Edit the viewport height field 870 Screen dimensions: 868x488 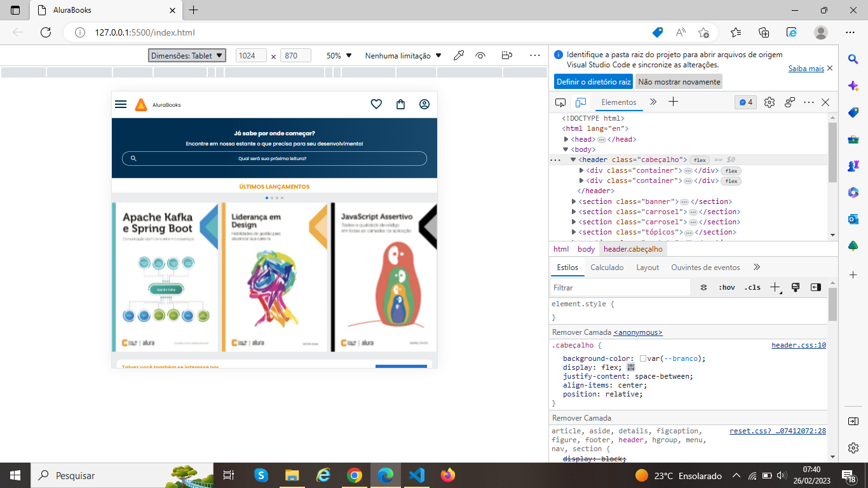295,56
